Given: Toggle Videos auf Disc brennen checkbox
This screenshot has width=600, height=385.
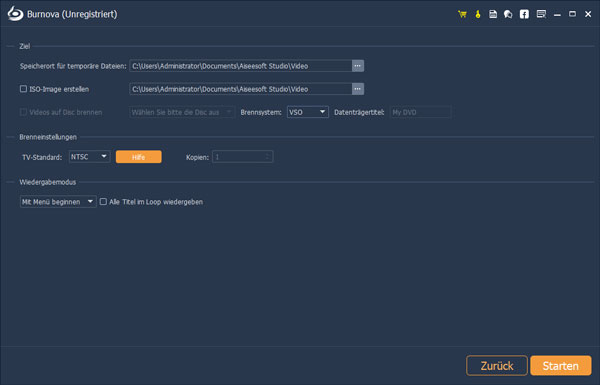Looking at the screenshot, I should tap(23, 112).
